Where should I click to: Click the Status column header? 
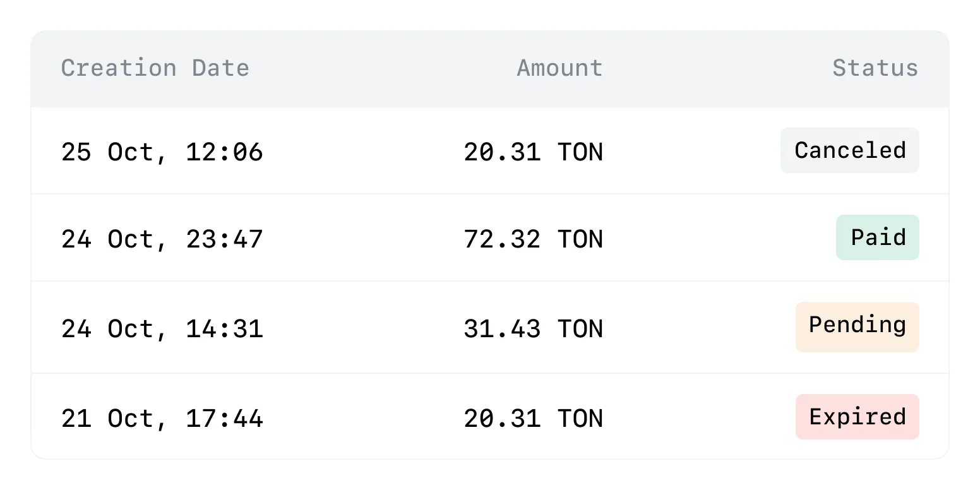pyautogui.click(x=875, y=68)
